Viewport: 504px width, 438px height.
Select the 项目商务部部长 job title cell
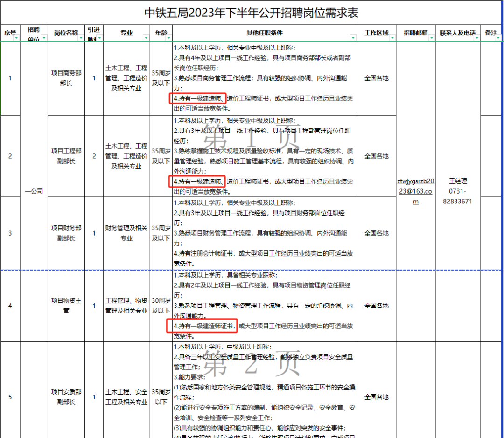coord(66,78)
